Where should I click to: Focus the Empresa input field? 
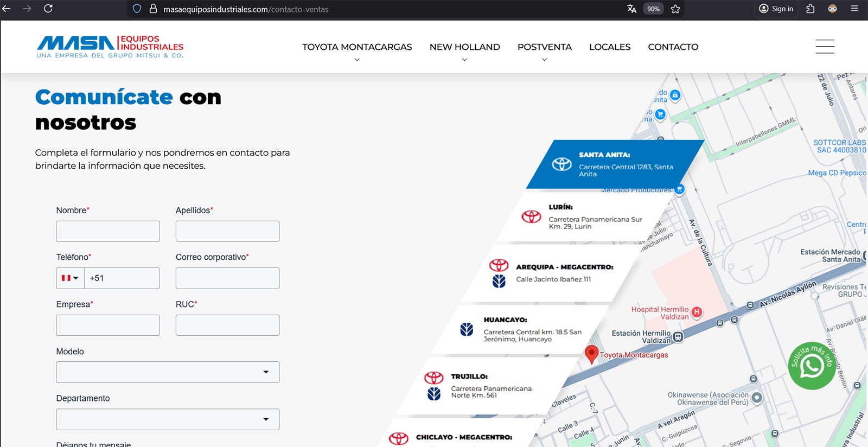[108, 325]
